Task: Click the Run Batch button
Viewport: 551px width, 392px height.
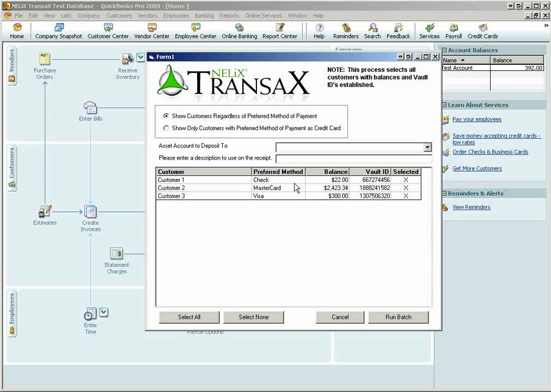Action: pyautogui.click(x=399, y=317)
